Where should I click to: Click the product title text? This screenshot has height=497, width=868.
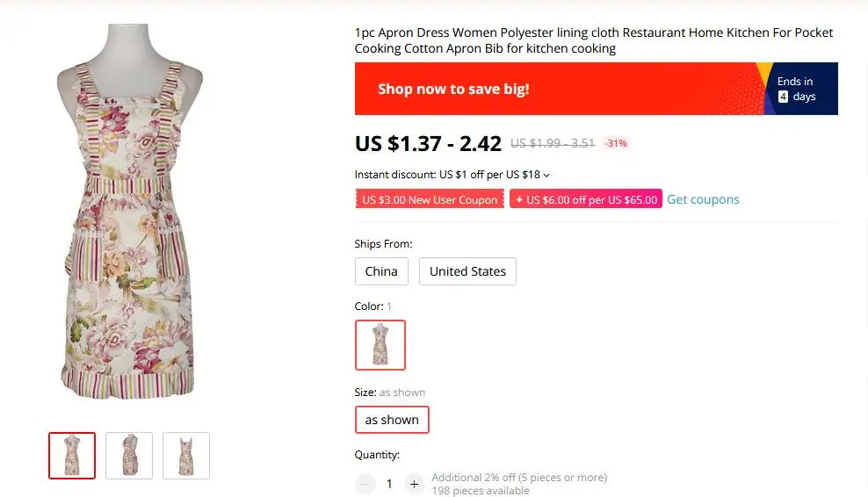click(x=593, y=40)
